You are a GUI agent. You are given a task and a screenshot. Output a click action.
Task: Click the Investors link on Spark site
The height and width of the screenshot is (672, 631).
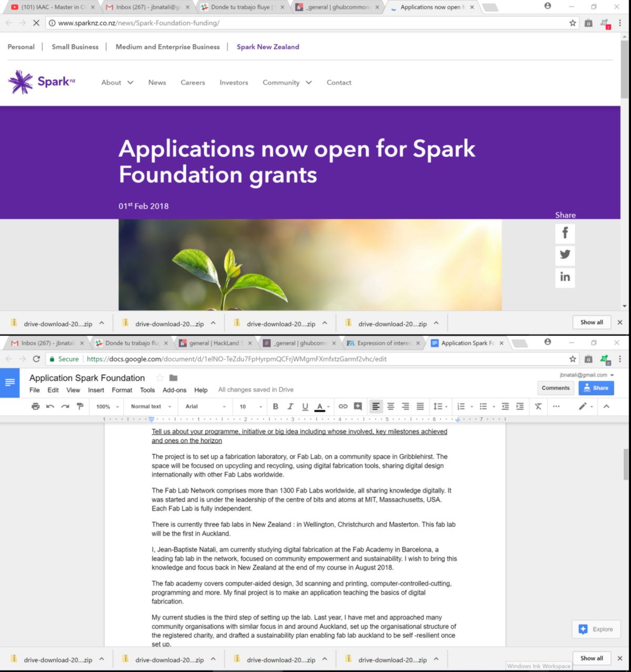(x=234, y=83)
